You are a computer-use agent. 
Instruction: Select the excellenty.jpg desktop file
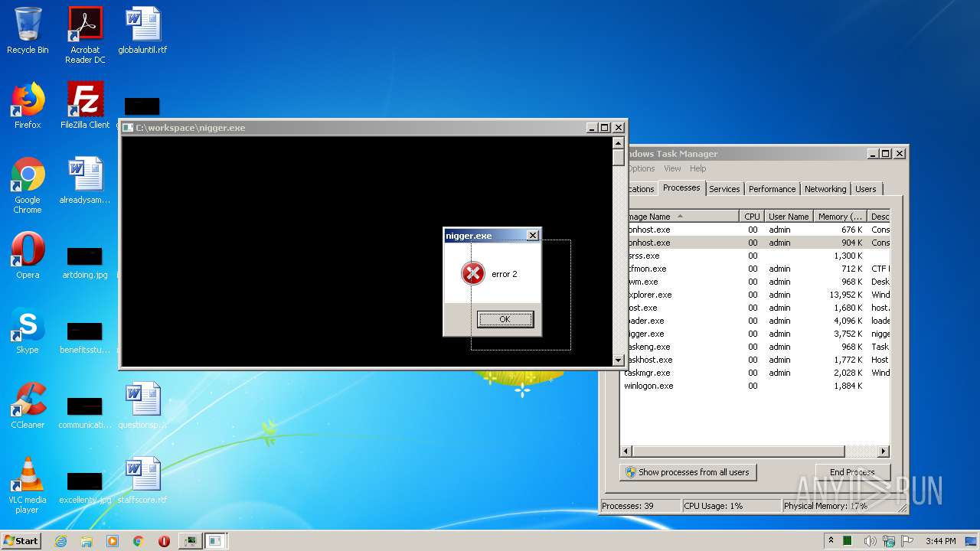click(x=85, y=487)
